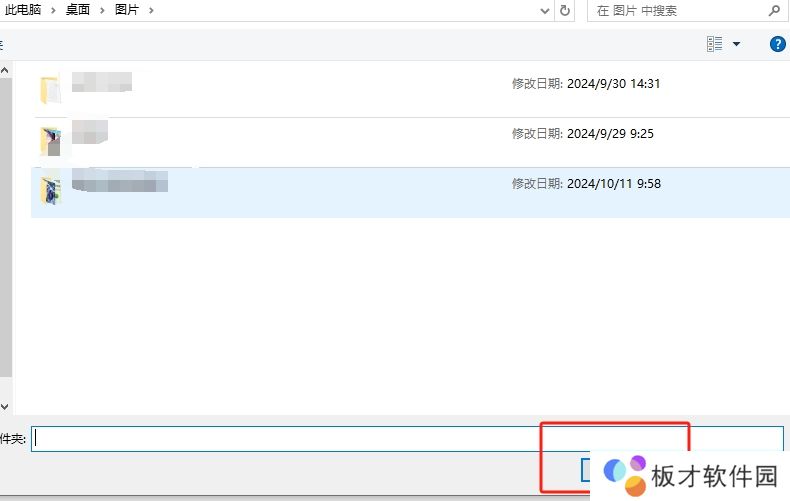Expand the chevron after 图片 in breadcrumb
Viewport: 790px width, 501px height.
[151, 10]
